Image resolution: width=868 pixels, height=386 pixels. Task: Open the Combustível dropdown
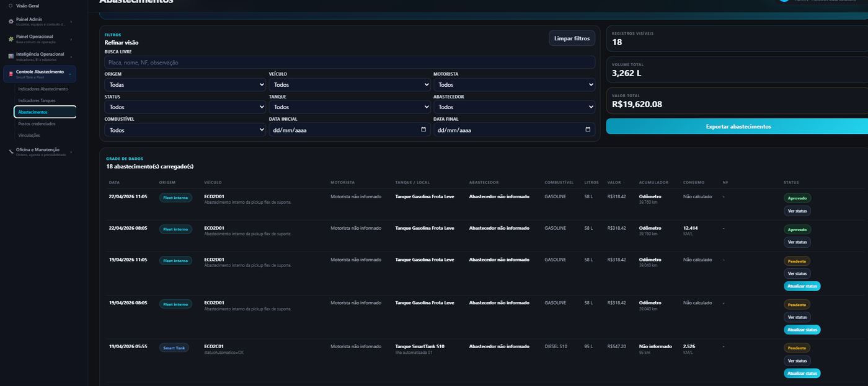185,129
